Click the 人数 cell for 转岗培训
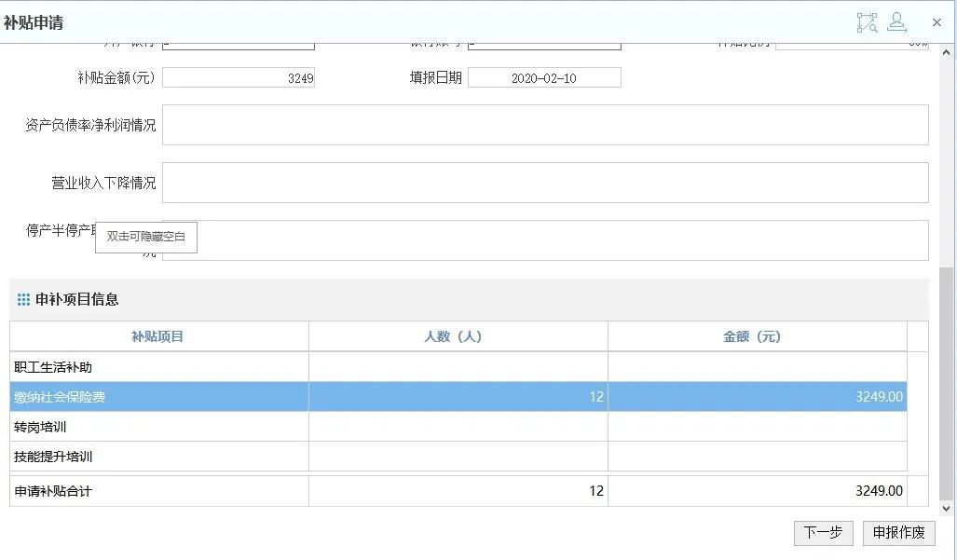 click(458, 427)
